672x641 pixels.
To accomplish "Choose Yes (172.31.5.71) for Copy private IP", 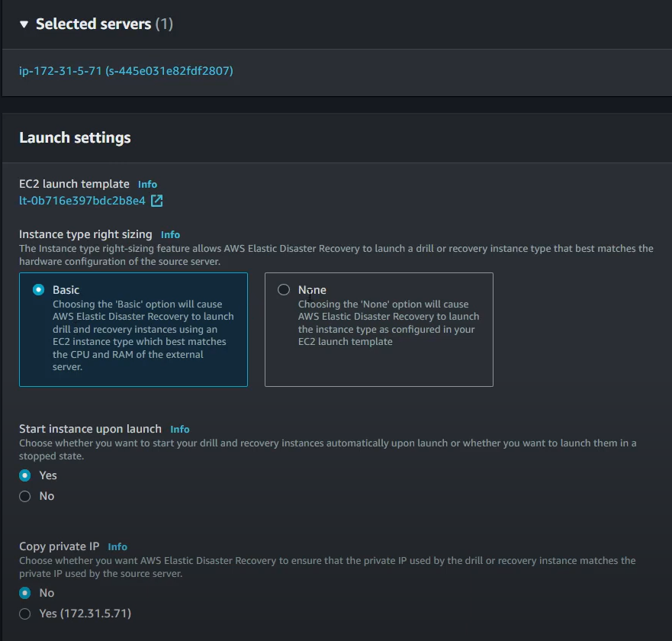I will point(25,614).
